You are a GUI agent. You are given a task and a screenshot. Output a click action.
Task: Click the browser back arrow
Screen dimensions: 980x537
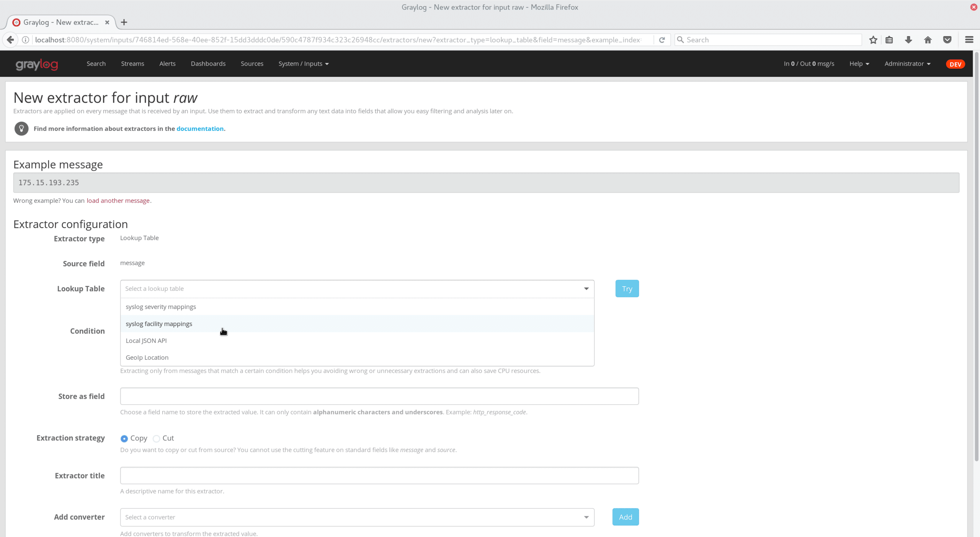point(11,40)
